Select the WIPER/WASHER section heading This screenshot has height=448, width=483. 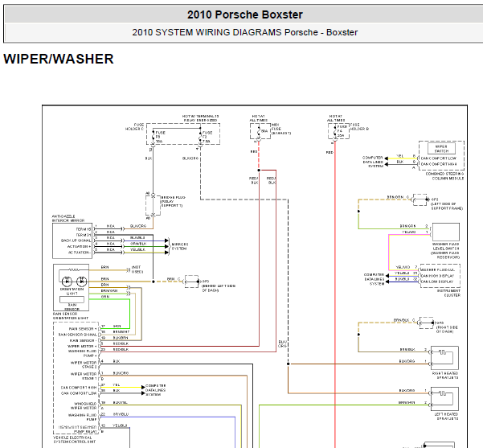tap(59, 59)
